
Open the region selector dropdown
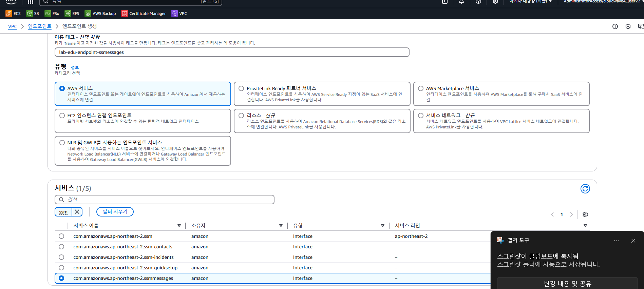coord(531,2)
